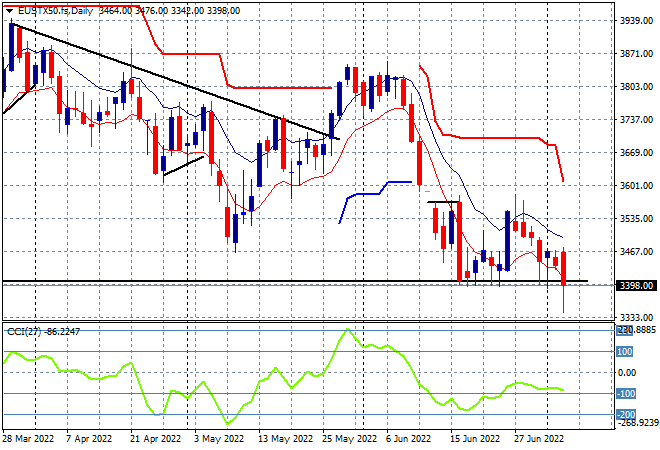Click the 25 May 2022 date label

[x=349, y=439]
